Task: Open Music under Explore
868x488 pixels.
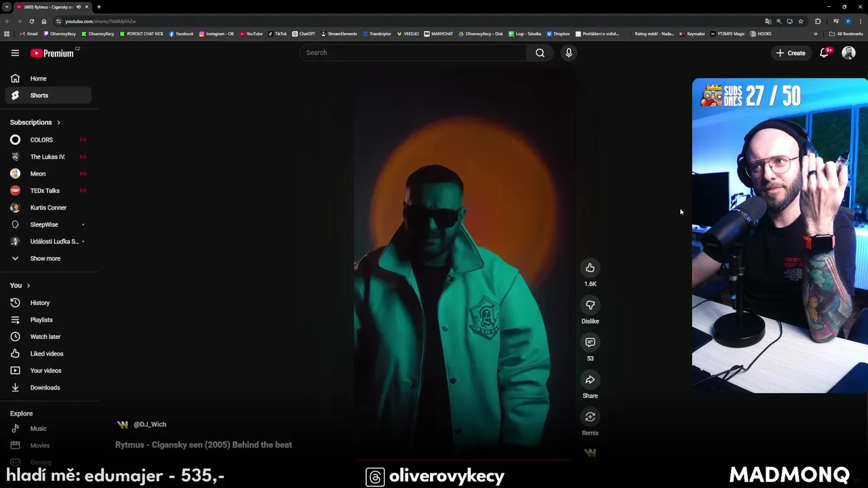Action: click(48, 428)
